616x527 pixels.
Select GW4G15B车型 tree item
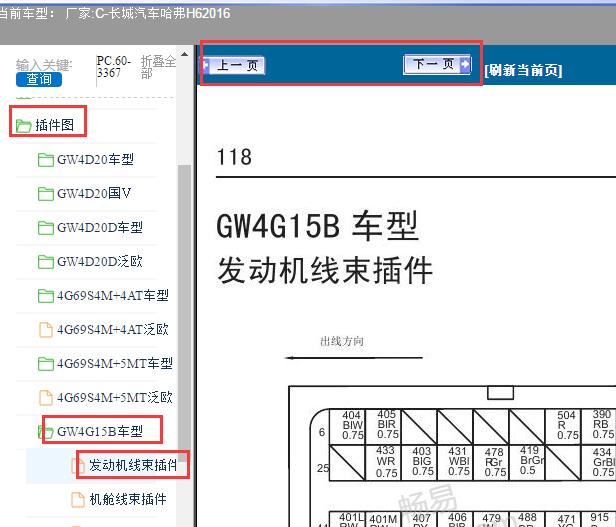100,432
